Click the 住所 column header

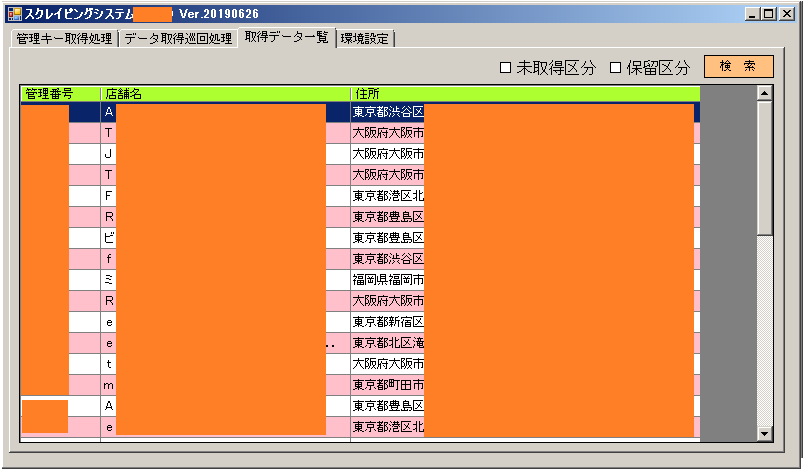[525, 94]
